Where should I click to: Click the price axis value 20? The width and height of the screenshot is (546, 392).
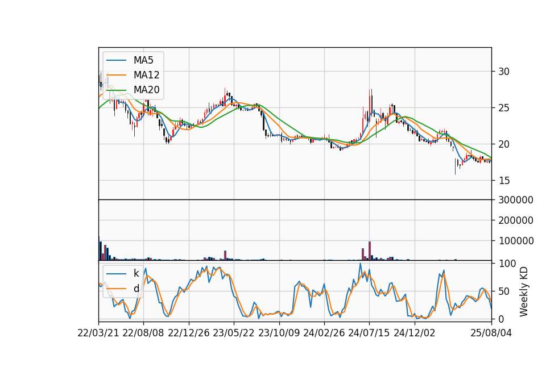[504, 144]
